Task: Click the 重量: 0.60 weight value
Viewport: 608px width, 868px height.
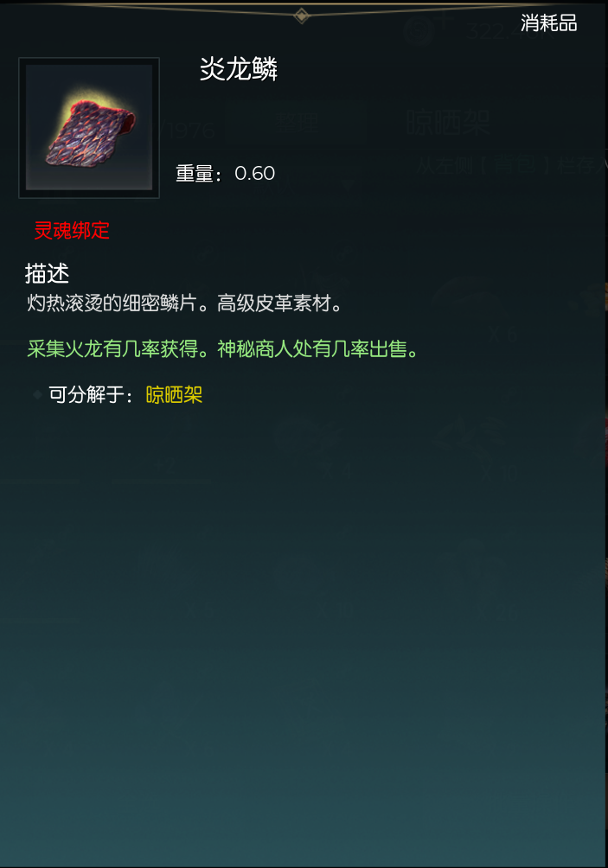Action: [226, 173]
